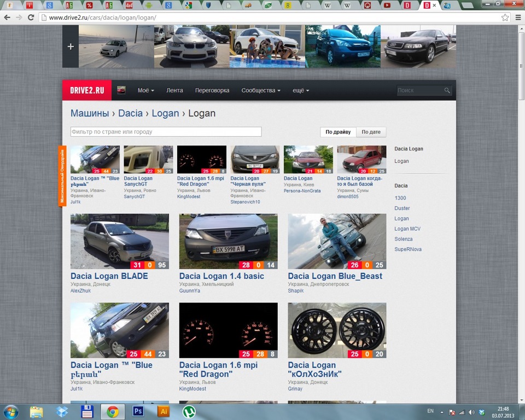Open Illustrator from the taskbar

[164, 411]
